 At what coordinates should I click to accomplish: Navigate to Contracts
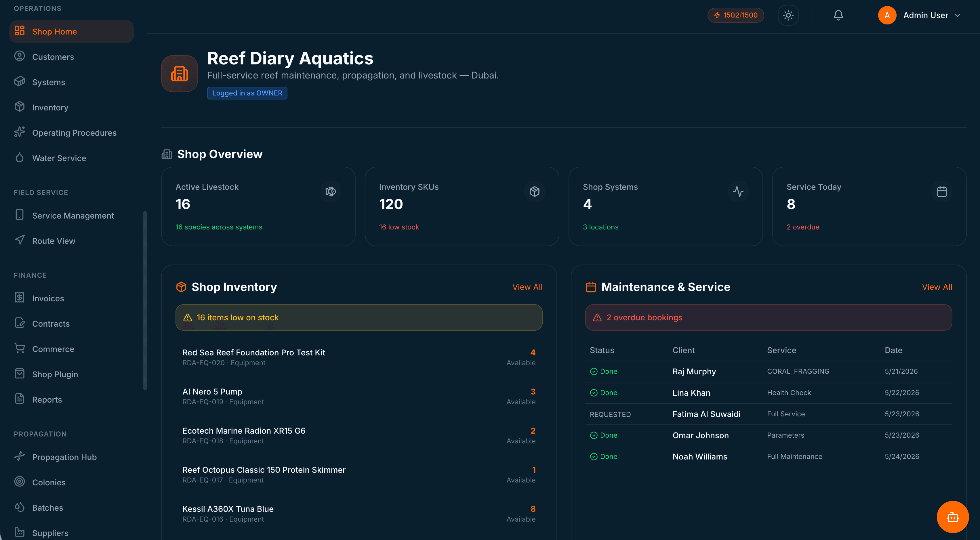pyautogui.click(x=72, y=323)
